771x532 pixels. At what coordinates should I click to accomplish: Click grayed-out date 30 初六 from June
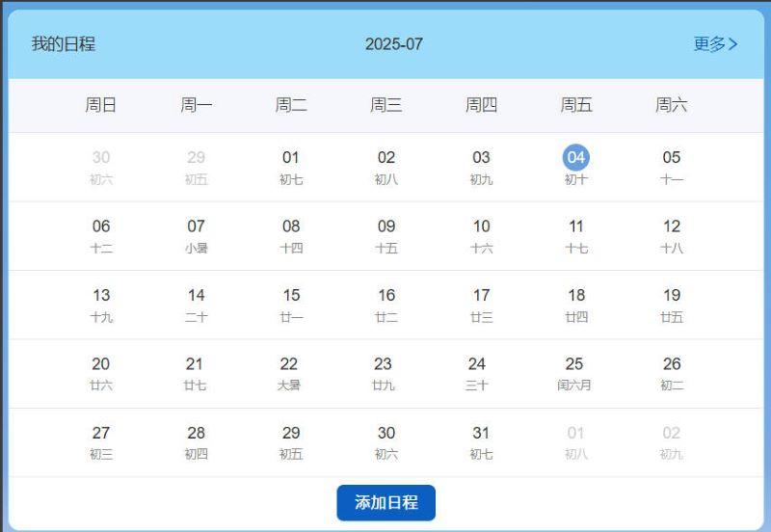pyautogui.click(x=101, y=167)
